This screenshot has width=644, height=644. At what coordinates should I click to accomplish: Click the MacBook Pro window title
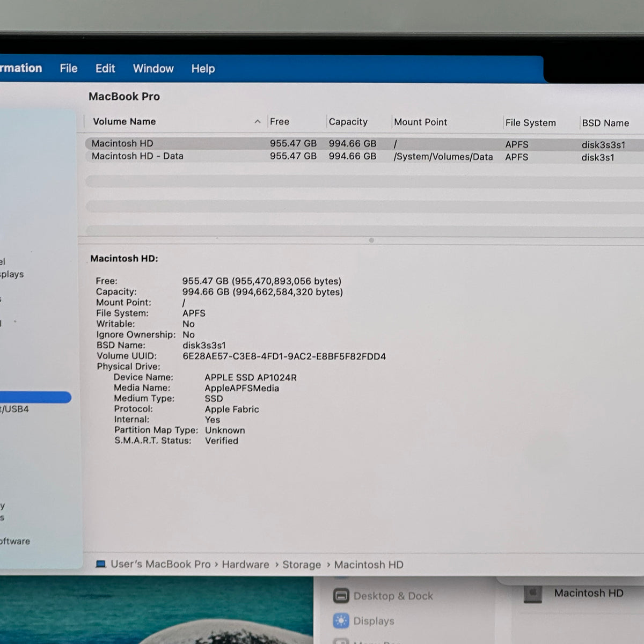tap(124, 97)
